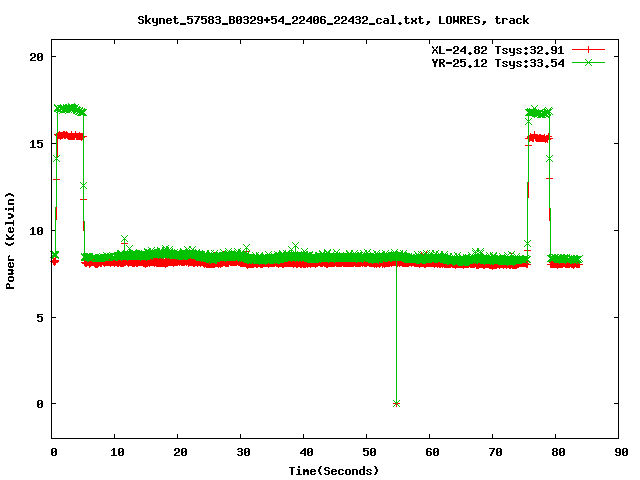Click the zero-power dropout data point near 55 seconds
This screenshot has height=480, width=640.
pos(396,404)
